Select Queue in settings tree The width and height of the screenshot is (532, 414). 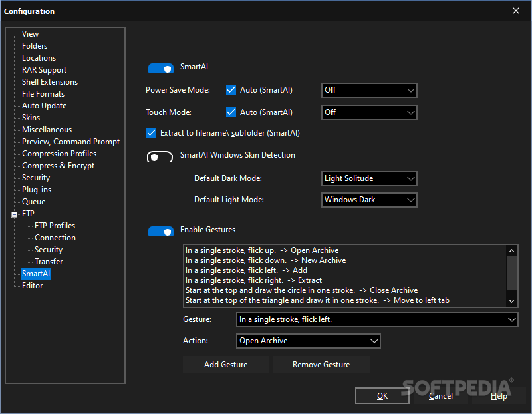(x=34, y=202)
